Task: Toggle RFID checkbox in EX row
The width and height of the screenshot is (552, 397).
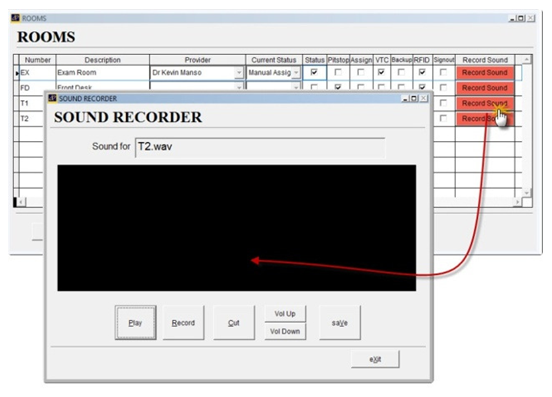Action: click(x=422, y=72)
